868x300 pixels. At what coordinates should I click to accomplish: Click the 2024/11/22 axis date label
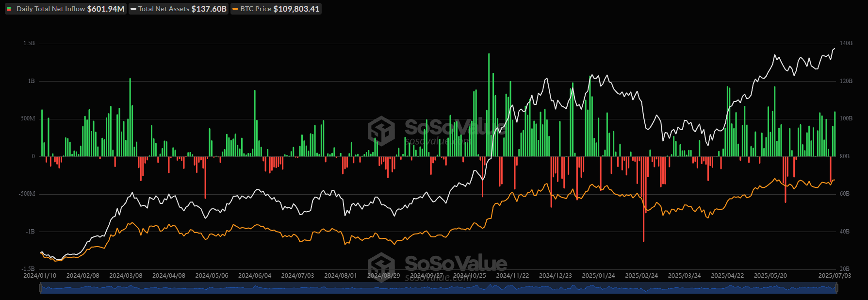pyautogui.click(x=512, y=275)
